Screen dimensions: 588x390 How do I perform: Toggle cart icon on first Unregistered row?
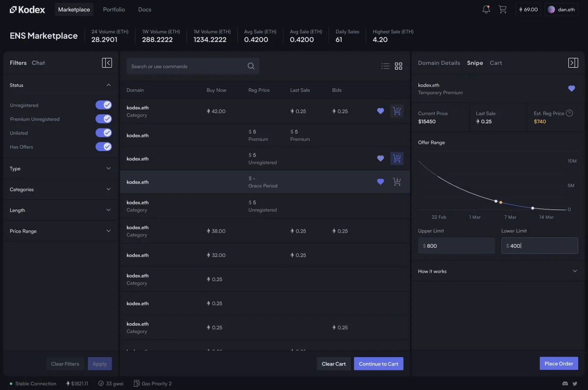tap(397, 158)
